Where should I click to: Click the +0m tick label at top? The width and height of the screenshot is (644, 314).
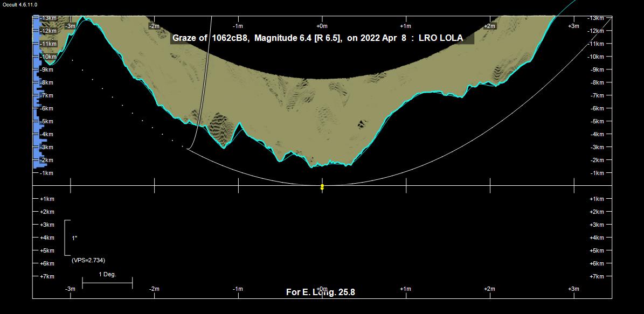tap(322, 26)
